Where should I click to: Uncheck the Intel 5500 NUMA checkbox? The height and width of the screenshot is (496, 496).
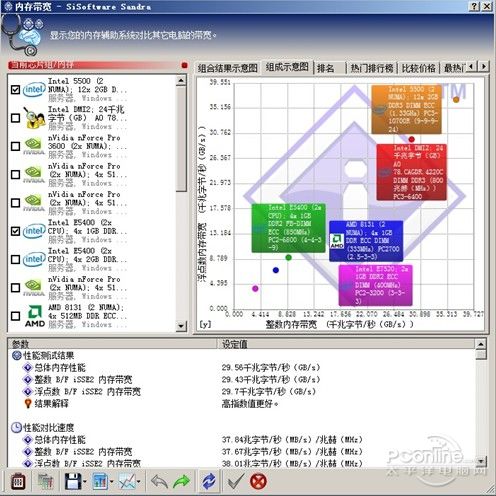(15, 90)
